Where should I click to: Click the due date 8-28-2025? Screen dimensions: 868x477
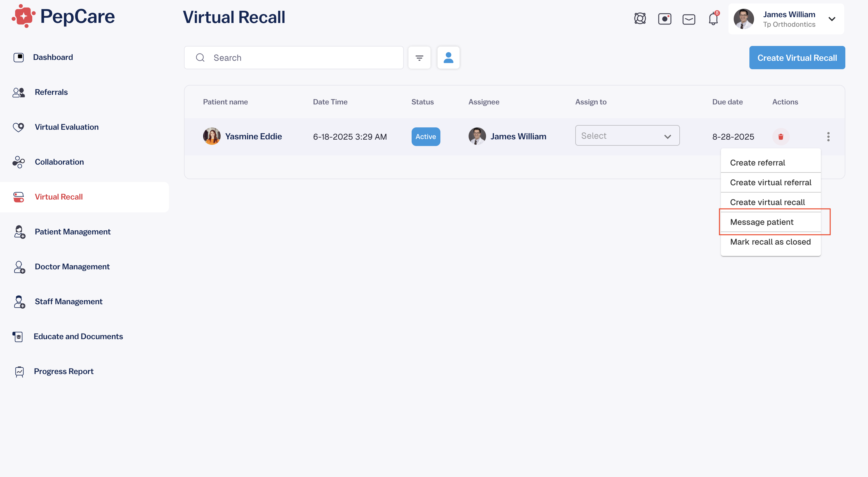pyautogui.click(x=733, y=136)
